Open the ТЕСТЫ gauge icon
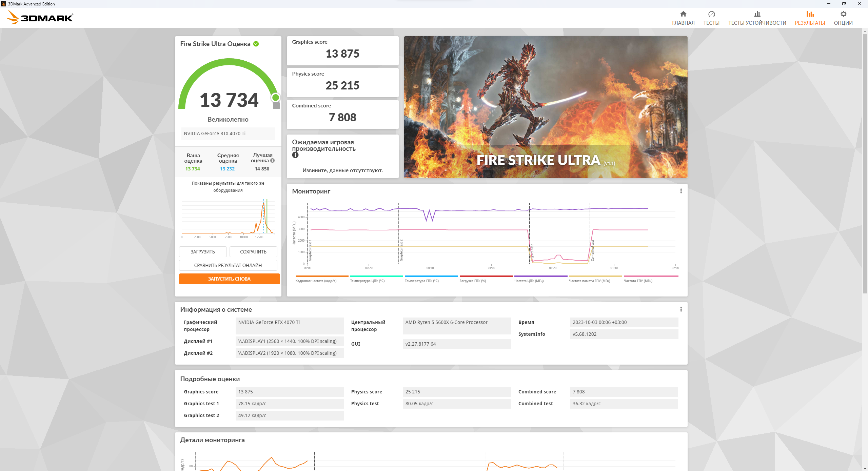This screenshot has height=471, width=868. pos(711,14)
